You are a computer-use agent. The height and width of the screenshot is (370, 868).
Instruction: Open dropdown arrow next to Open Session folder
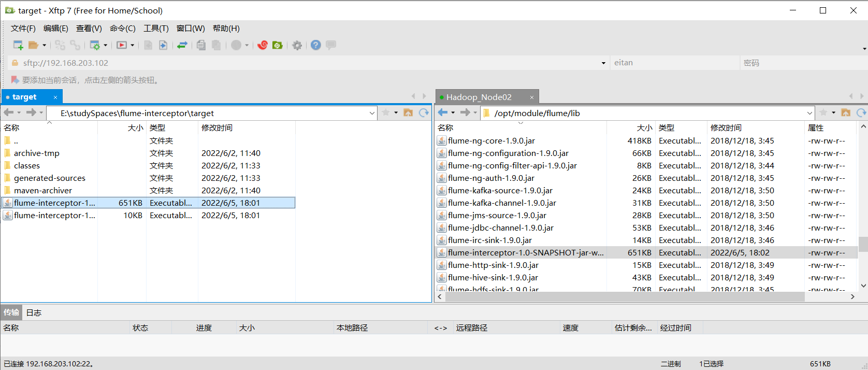44,45
